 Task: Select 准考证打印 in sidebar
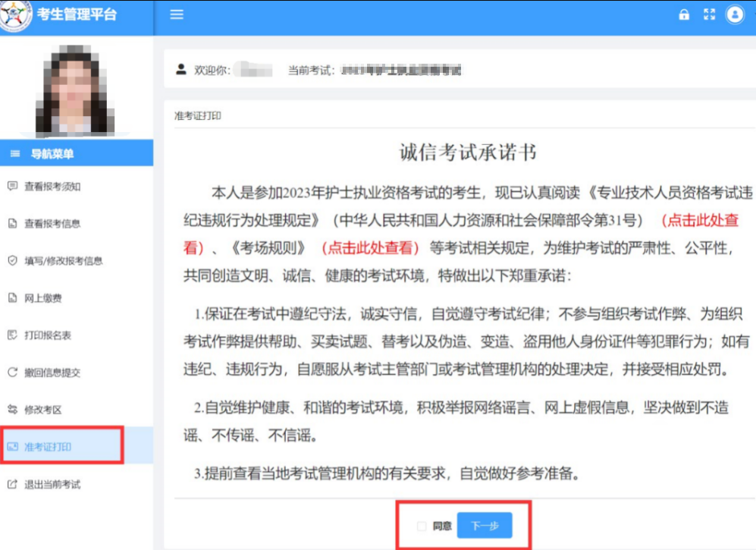coord(47,447)
